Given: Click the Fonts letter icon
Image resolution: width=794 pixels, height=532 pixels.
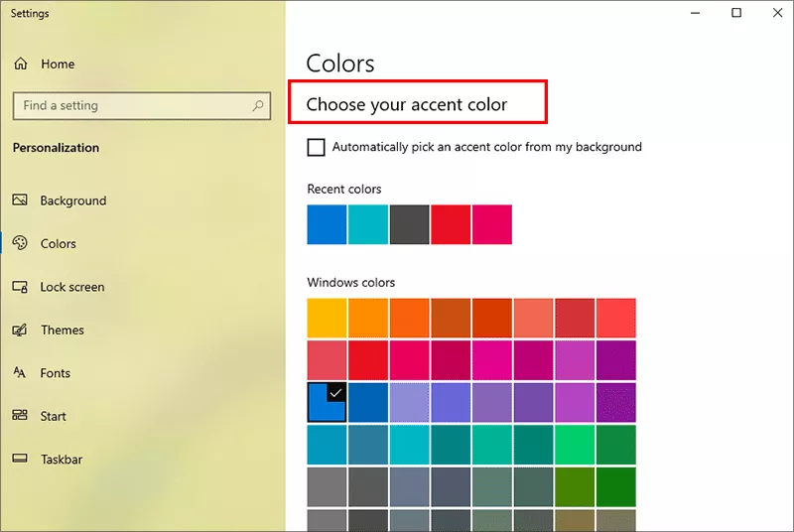Looking at the screenshot, I should (19, 373).
